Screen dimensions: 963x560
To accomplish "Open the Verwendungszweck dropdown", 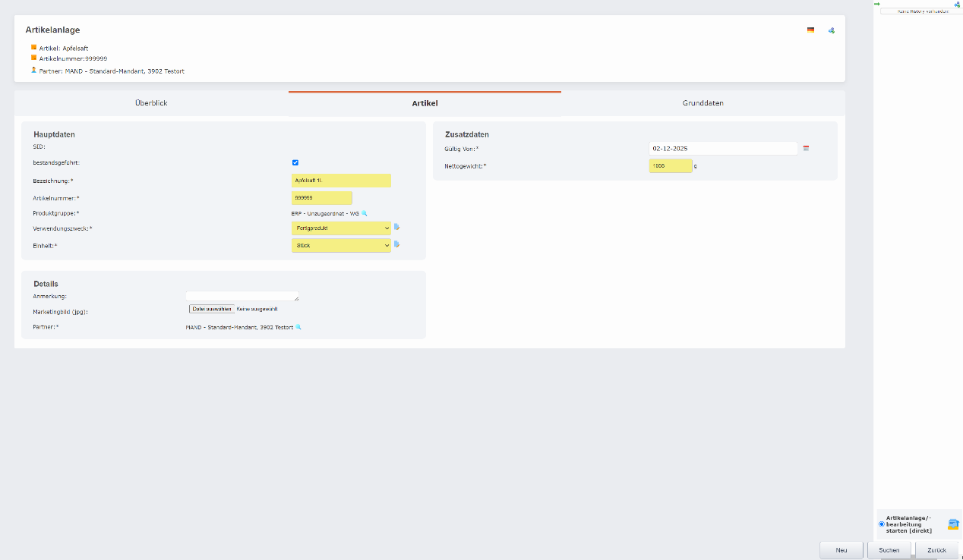I will (341, 228).
